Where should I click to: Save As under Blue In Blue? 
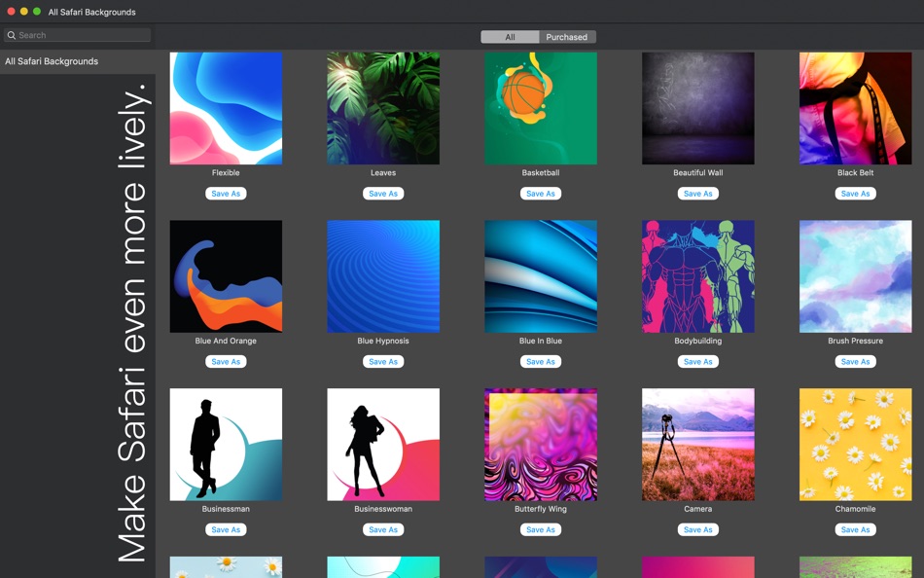pyautogui.click(x=541, y=362)
